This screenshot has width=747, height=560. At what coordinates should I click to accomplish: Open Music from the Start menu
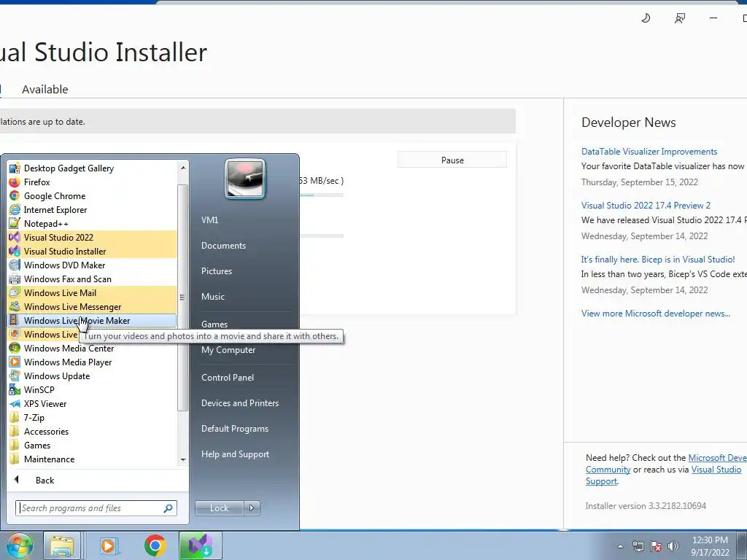click(212, 296)
